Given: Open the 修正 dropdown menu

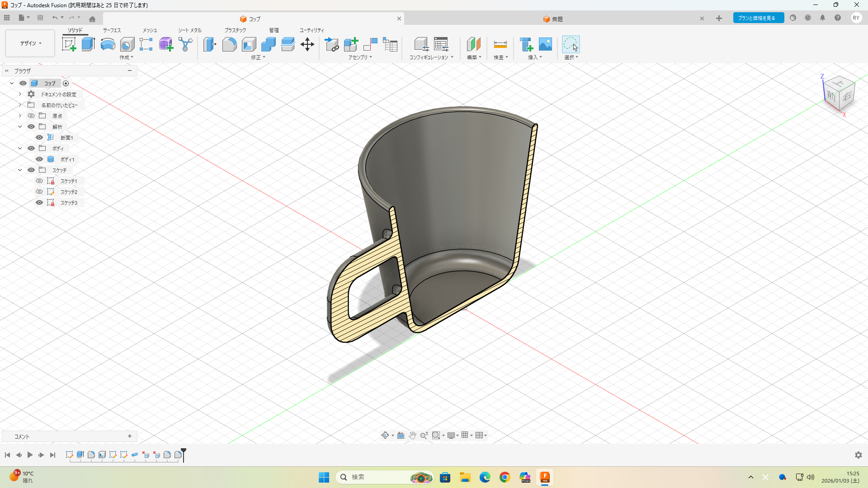Looking at the screenshot, I should coord(258,57).
